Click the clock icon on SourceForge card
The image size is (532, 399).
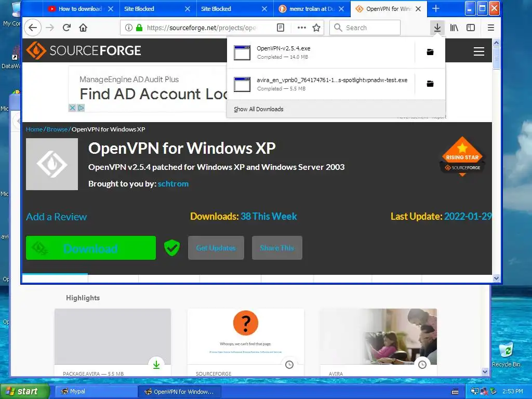tap(289, 365)
